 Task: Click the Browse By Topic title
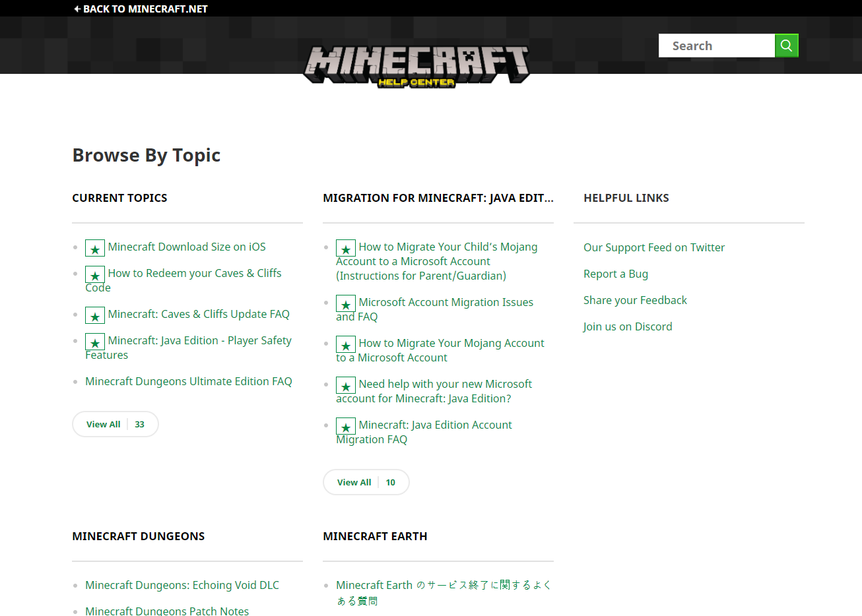point(147,155)
